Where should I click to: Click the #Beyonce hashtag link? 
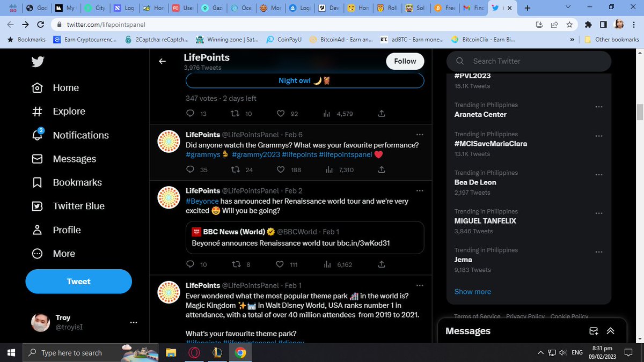tap(202, 201)
